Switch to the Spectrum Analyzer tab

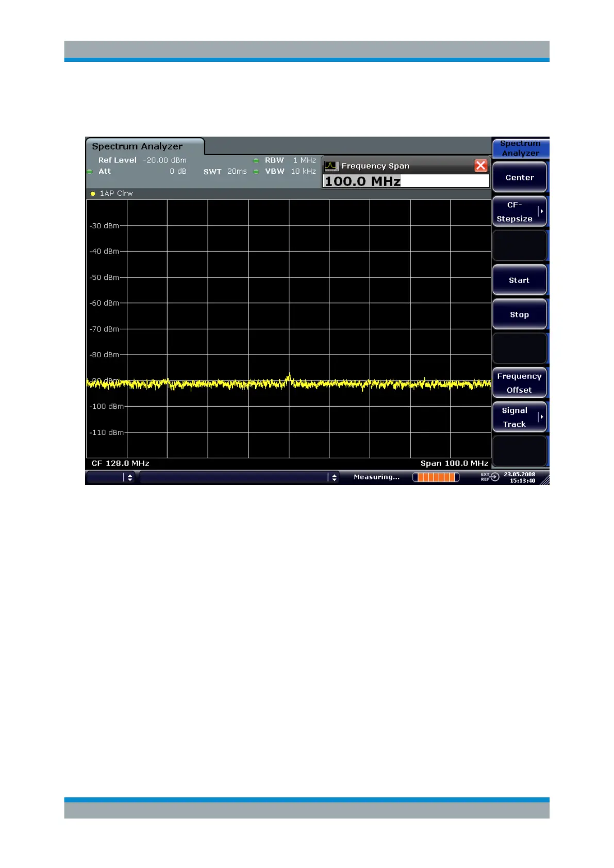(145, 146)
